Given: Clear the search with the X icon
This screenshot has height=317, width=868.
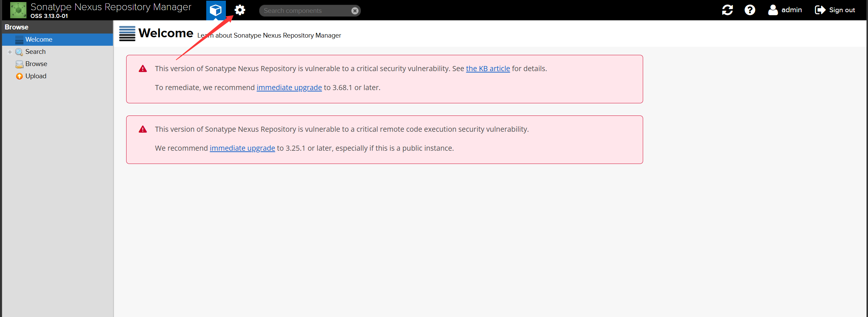Looking at the screenshot, I should [x=355, y=11].
